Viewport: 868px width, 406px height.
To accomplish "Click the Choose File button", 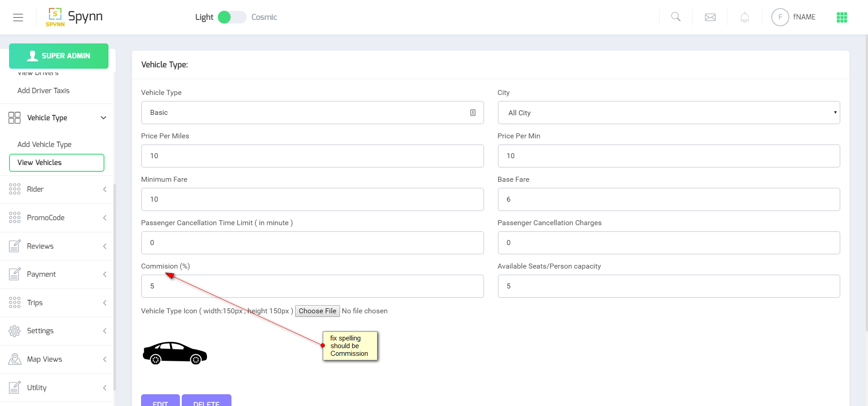I will pos(317,311).
